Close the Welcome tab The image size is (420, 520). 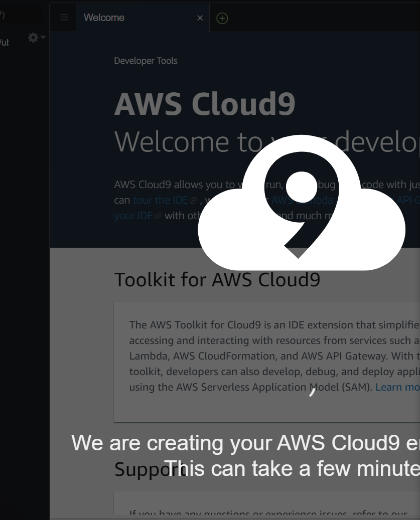tap(200, 18)
